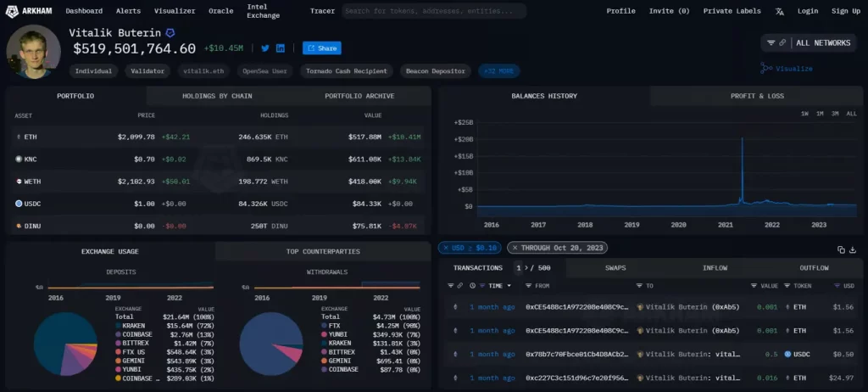Click the KRAKEN legend color dot in deposits
Viewport: 868px width, 392px height.
point(117,326)
